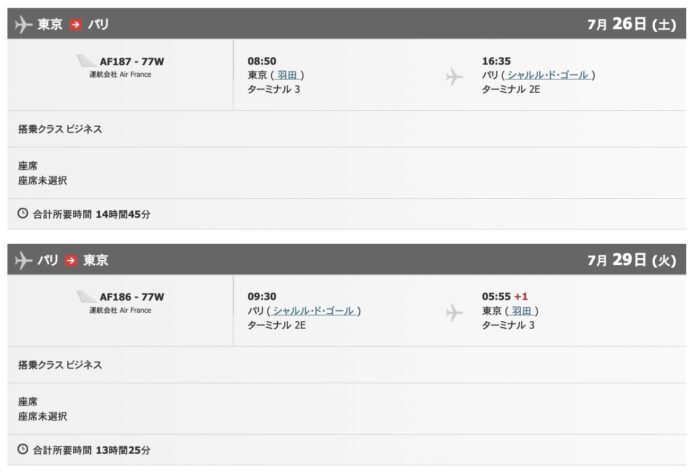Click the 座席未選択 text on outbound flight
This screenshot has height=476, width=700.
click(42, 180)
